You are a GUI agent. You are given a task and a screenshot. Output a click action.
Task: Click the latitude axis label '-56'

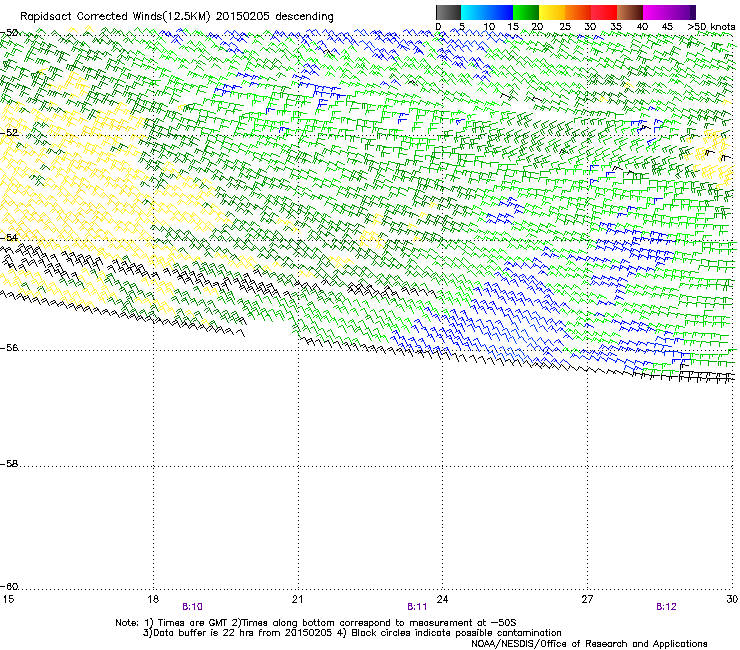coord(9,348)
